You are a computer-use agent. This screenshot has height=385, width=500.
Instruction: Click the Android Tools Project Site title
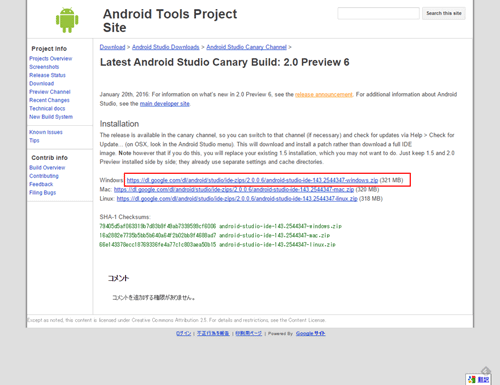click(170, 21)
